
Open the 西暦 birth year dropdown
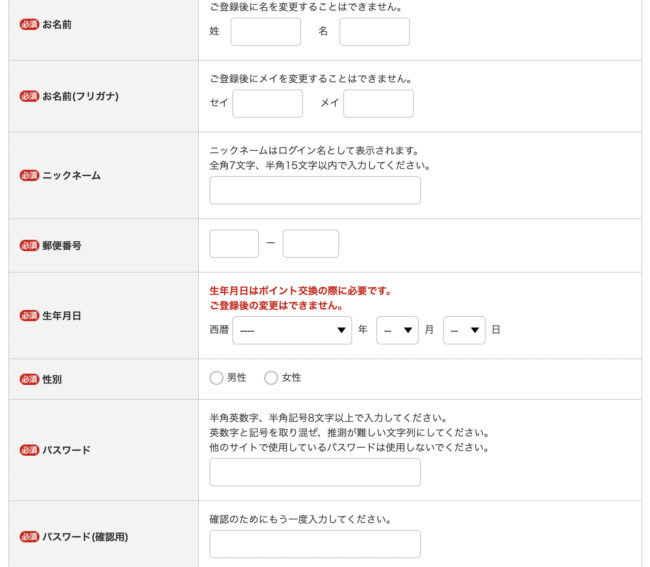292,330
